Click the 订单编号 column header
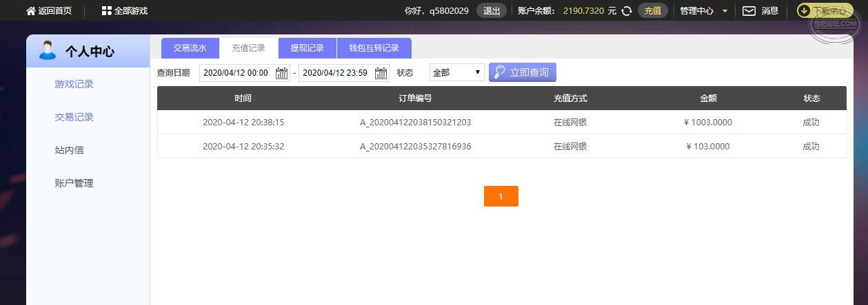The width and height of the screenshot is (868, 305). tap(416, 98)
